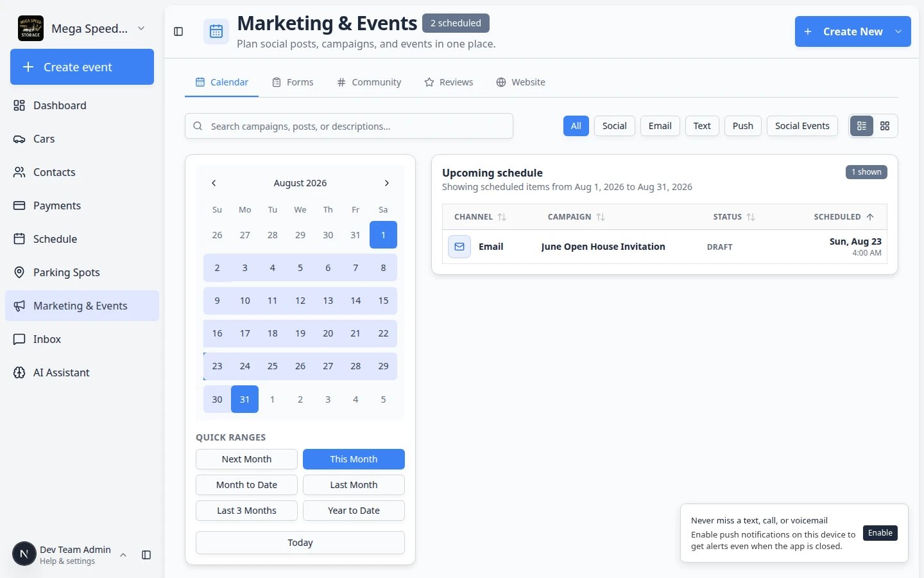The height and width of the screenshot is (578, 924).
Task: Open Dashboard from the sidebar
Action: point(82,105)
